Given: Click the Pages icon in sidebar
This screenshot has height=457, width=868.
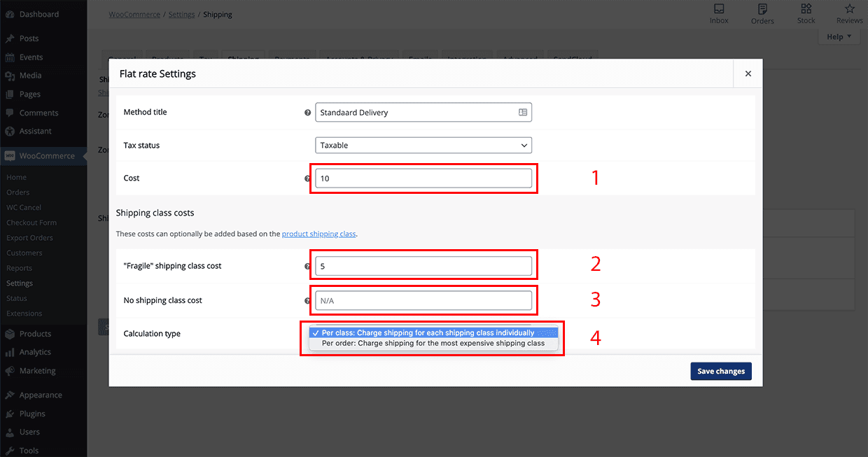Looking at the screenshot, I should 9,94.
